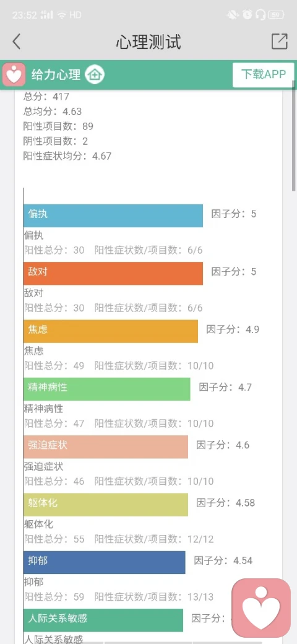Tap the salmon 强迫症状 bar
The image size is (297, 644).
tap(106, 447)
